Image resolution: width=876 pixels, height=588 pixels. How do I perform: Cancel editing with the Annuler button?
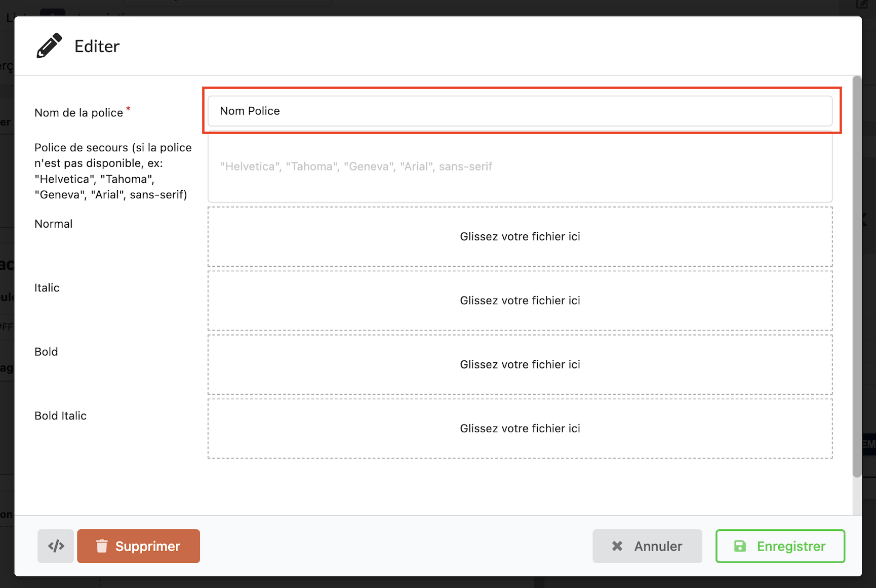[x=647, y=546]
